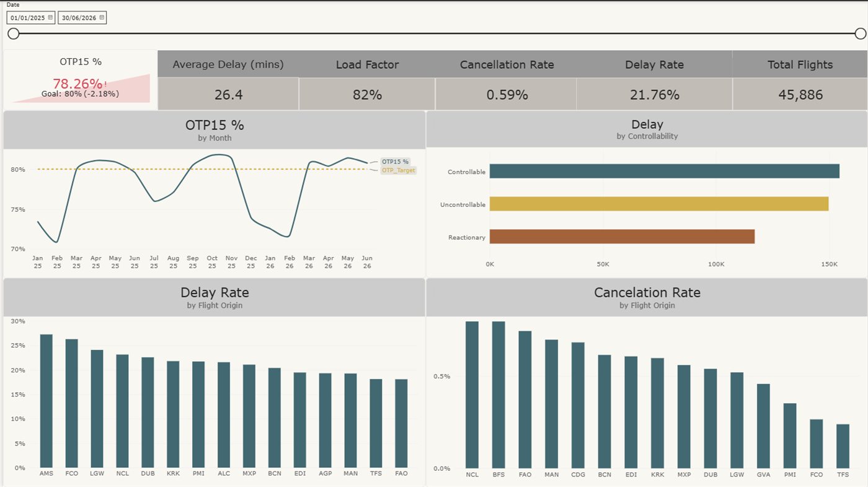
Task: Select the AMS bar in Delay Rate chart
Action: 46,401
